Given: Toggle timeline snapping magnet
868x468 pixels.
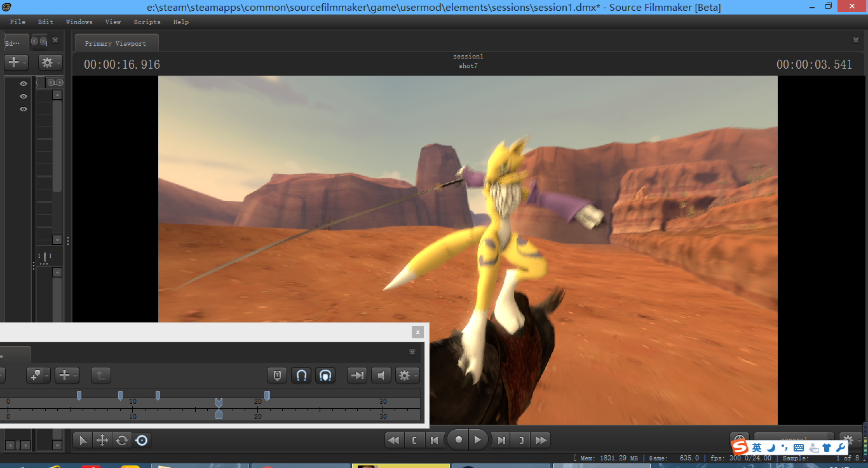Looking at the screenshot, I should click(x=302, y=375).
